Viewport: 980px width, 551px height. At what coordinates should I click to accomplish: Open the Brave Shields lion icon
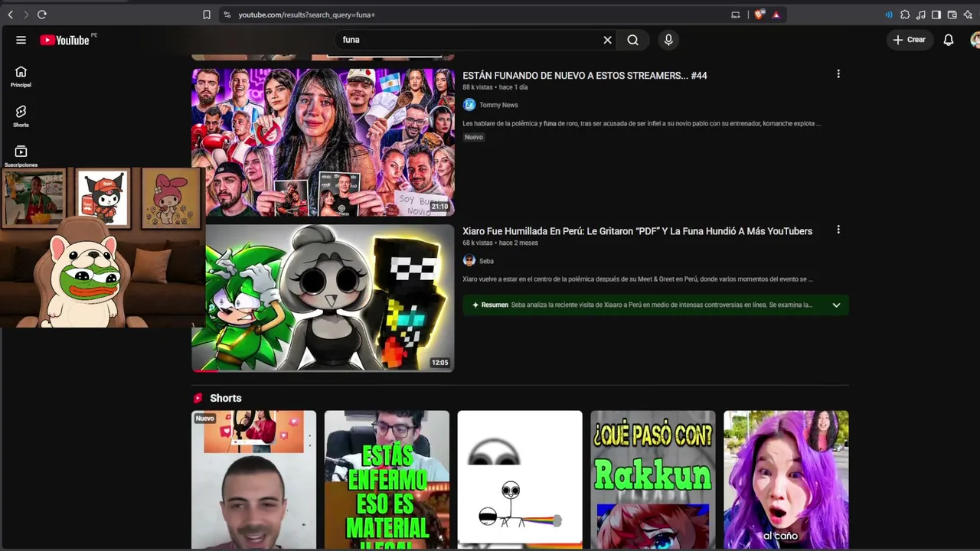[x=759, y=15]
